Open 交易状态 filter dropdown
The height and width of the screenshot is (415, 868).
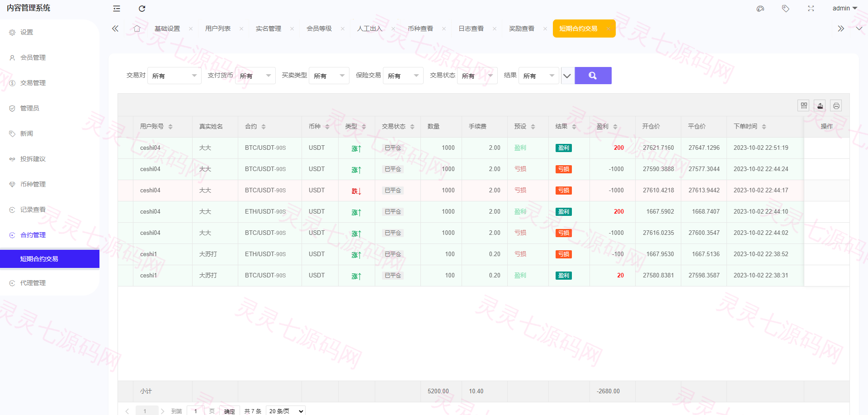coord(477,76)
